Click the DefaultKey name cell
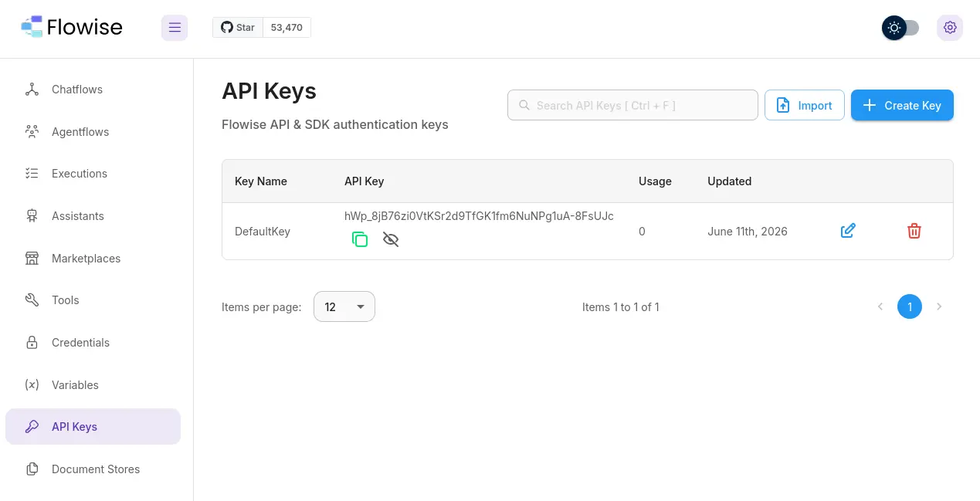This screenshot has width=980, height=501. pyautogui.click(x=263, y=232)
